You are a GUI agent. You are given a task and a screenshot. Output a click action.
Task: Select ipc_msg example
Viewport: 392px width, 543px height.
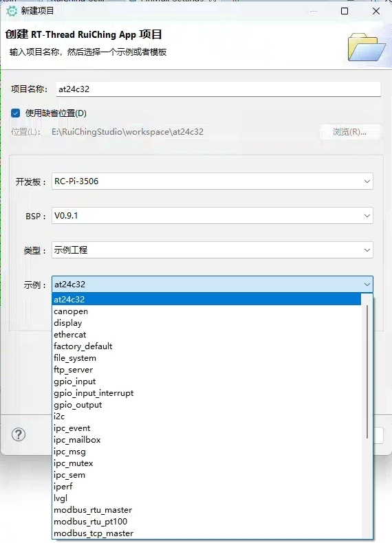[x=206, y=452]
